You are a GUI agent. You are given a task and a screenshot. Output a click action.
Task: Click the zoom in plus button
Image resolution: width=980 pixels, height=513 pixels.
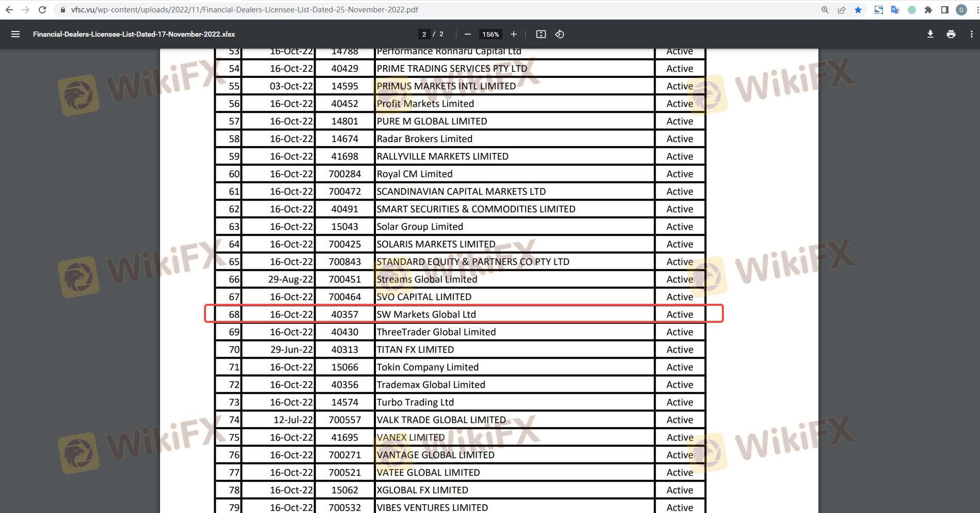(513, 34)
